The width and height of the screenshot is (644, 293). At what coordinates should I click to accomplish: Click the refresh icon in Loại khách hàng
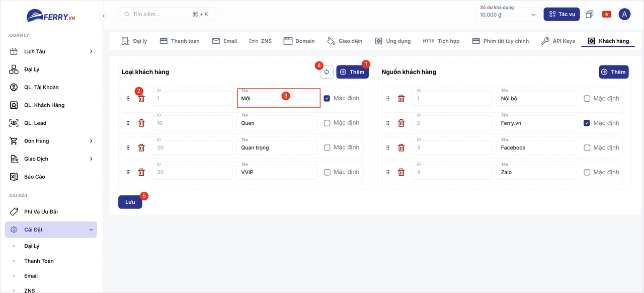tap(327, 72)
